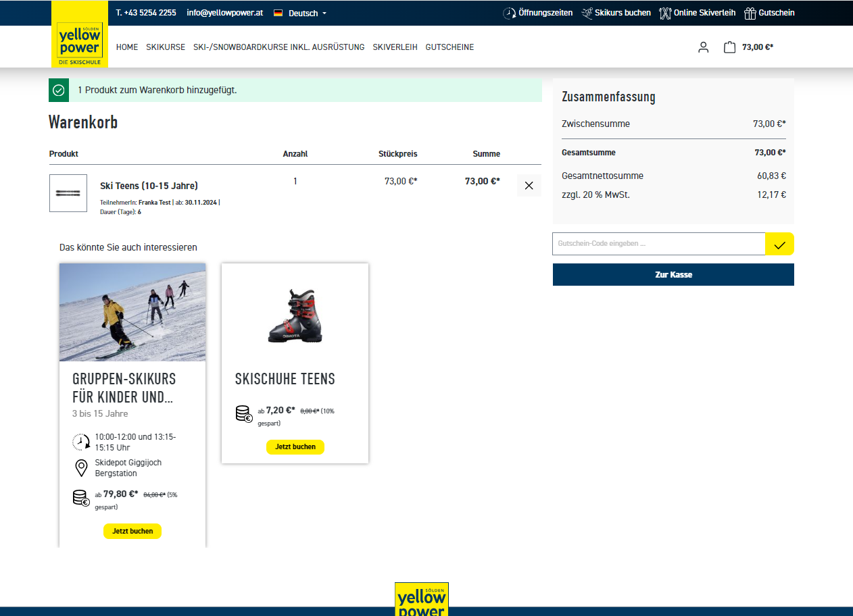Click Jetzt buchen for Skischuhe Teens

pos(295,447)
